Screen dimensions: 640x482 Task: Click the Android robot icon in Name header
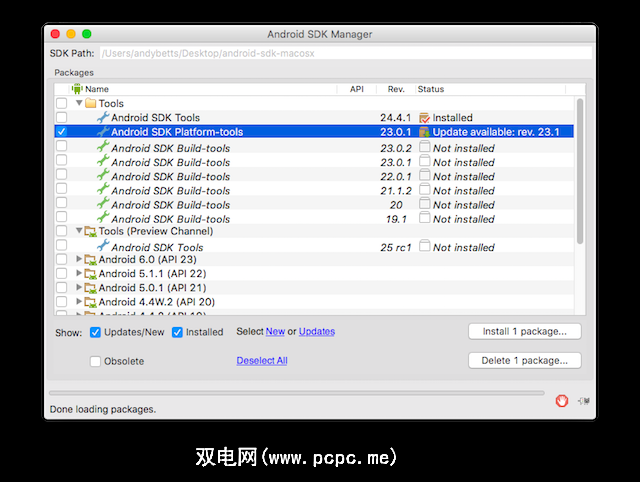click(x=77, y=89)
